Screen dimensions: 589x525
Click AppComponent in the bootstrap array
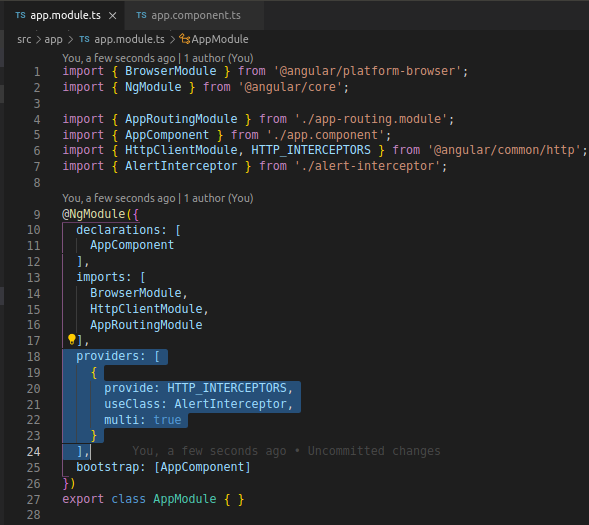point(202,467)
